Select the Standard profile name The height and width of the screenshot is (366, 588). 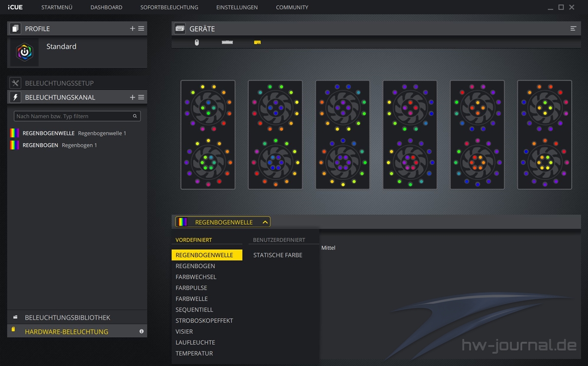[x=61, y=47]
